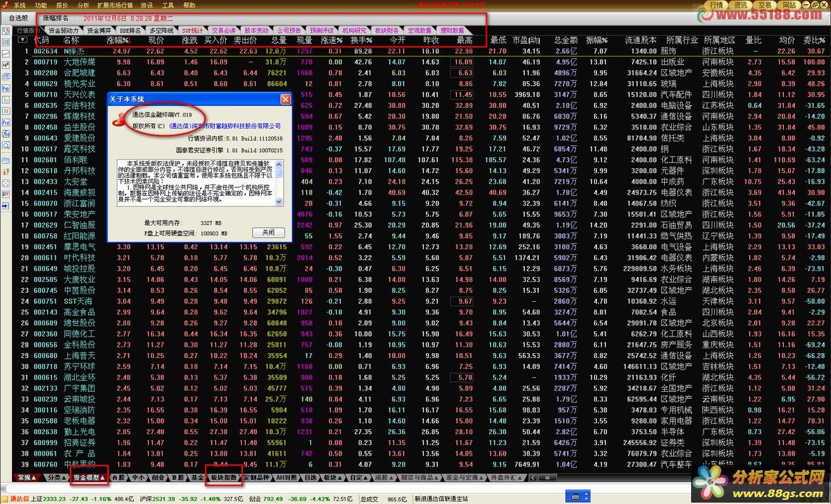Switch to the SUP统计 tab

click(193, 30)
